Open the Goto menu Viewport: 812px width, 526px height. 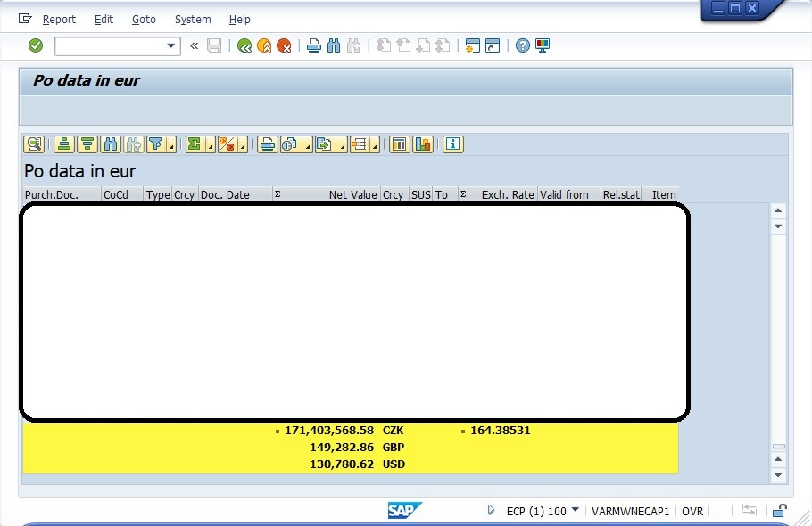(x=144, y=19)
